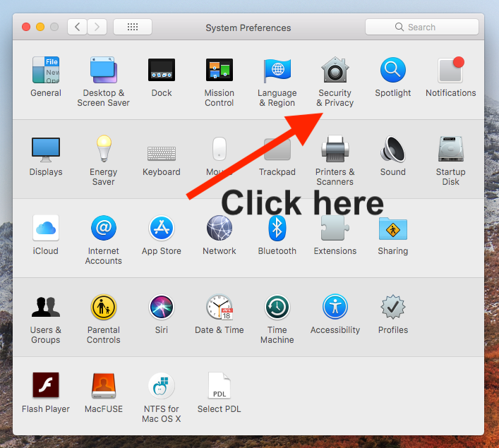
Task: Open Parental Controls preferences
Action: point(104,307)
